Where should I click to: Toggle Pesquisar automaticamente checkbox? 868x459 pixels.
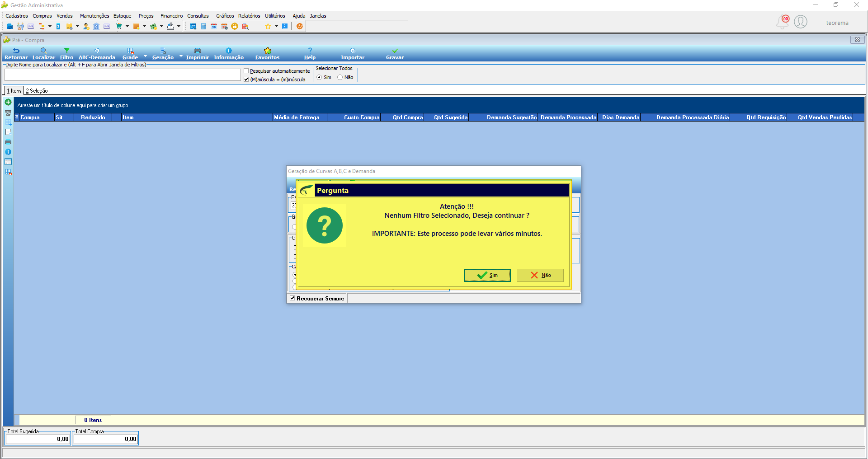coord(246,71)
